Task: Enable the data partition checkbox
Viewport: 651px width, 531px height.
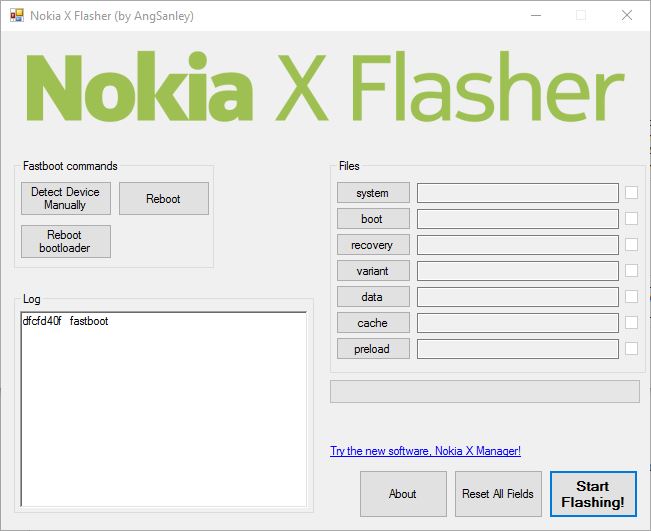Action: click(631, 296)
